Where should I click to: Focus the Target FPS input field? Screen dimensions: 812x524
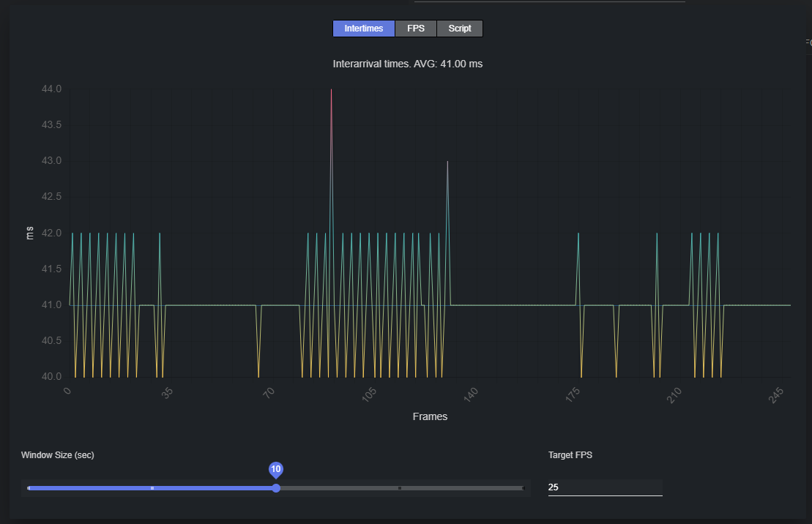pos(604,487)
